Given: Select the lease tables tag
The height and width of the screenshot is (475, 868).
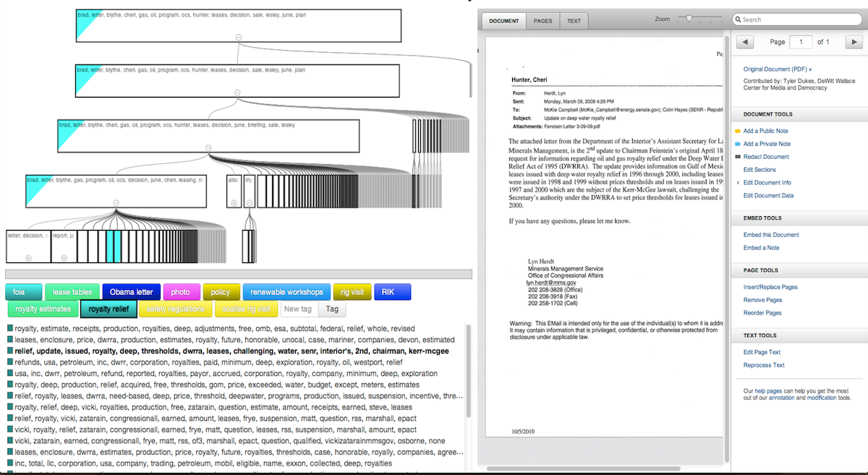Looking at the screenshot, I should coord(72,292).
